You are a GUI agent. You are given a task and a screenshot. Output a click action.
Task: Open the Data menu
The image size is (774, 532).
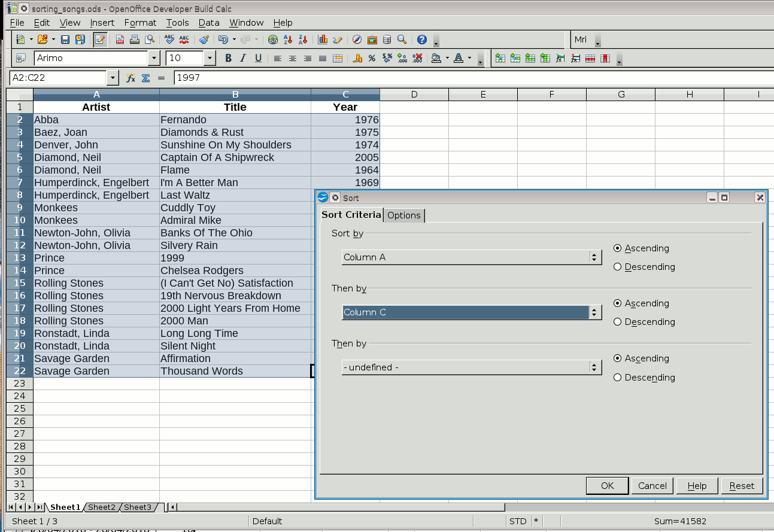pyautogui.click(x=209, y=23)
